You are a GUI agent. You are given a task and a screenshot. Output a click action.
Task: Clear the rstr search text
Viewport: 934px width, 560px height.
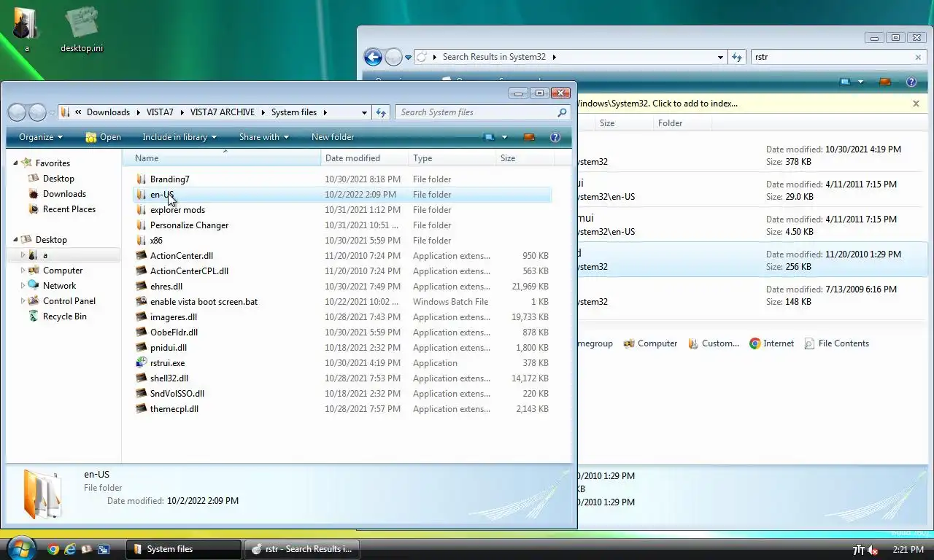click(x=918, y=57)
